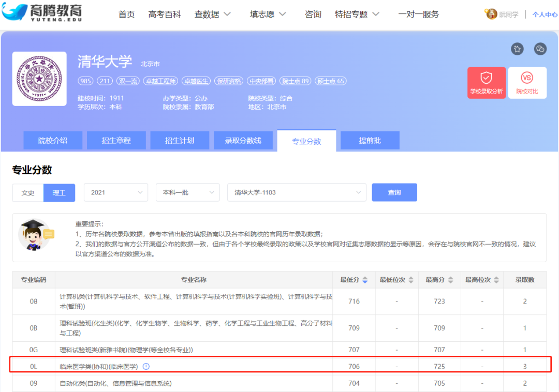Open 个人中心 link
559x392 pixels.
tap(545, 14)
